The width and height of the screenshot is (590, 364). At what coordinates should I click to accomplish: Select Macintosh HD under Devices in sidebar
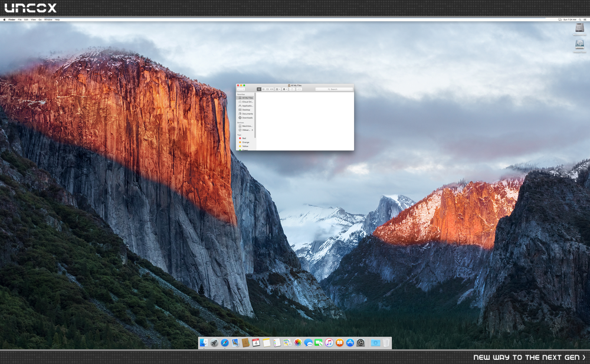(245, 126)
